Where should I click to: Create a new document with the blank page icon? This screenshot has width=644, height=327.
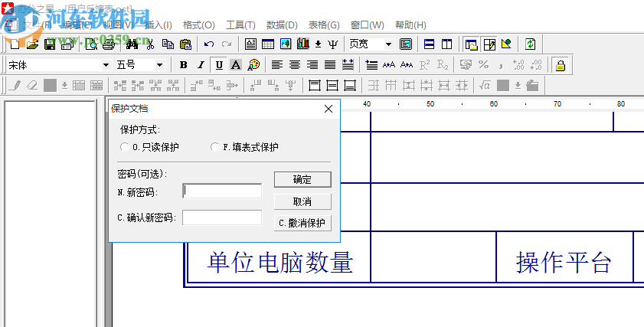click(x=15, y=44)
